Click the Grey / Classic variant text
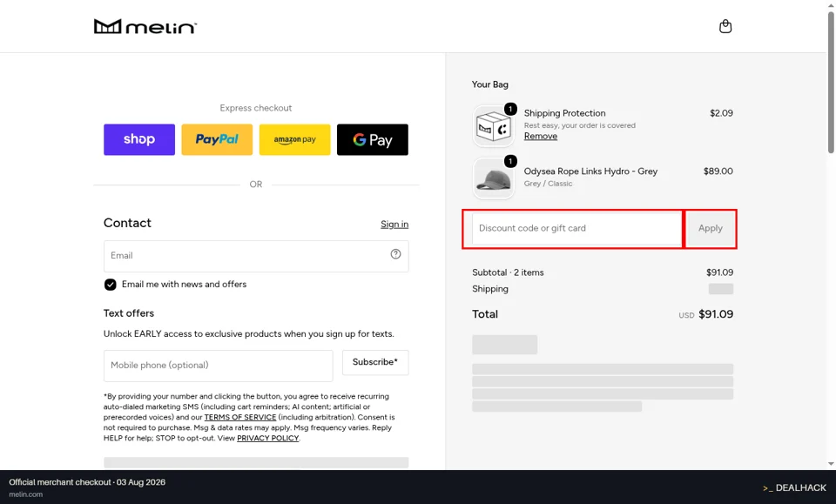Screen dimensions: 836x504 [548, 184]
